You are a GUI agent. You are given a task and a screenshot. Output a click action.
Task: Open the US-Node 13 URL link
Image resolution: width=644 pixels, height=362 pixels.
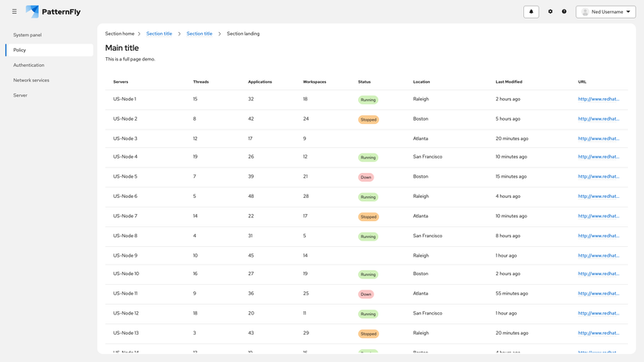[598, 333]
